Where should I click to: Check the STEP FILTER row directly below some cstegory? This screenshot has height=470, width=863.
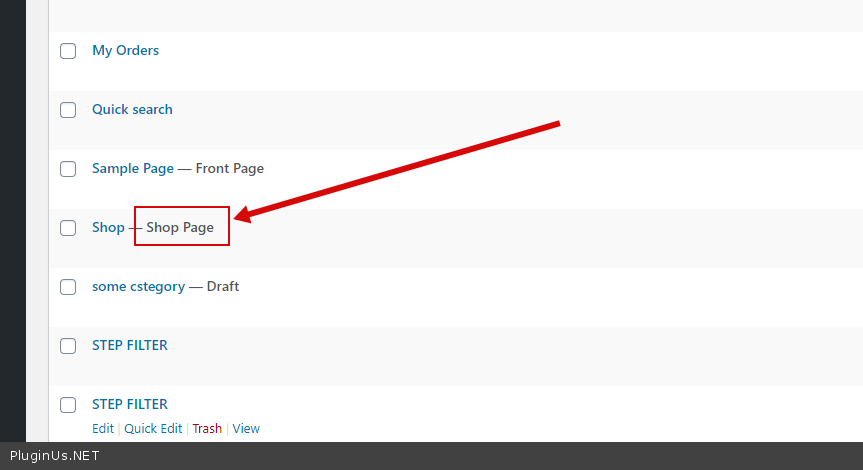(x=68, y=346)
